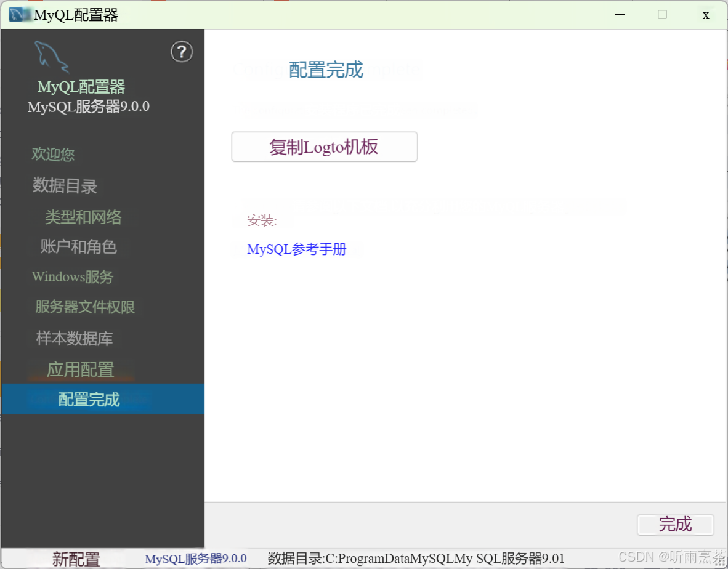Image resolution: width=728 pixels, height=569 pixels.
Task: Click the 配置完成 page heading
Action: tap(326, 70)
